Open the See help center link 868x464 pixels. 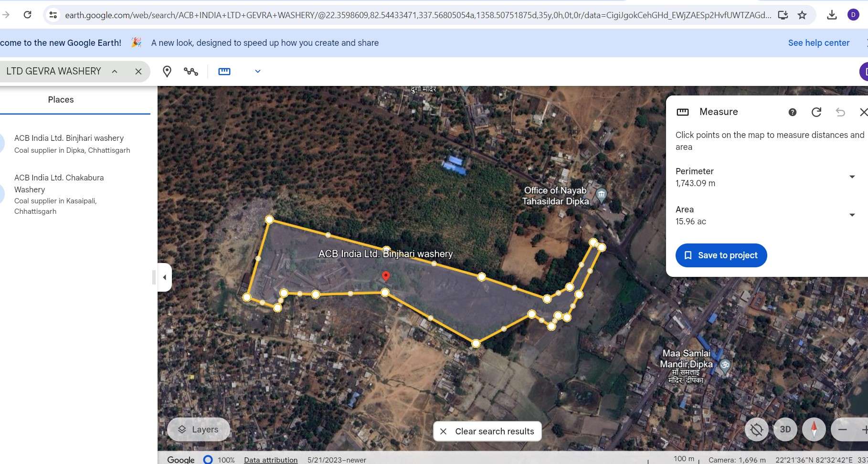[819, 43]
